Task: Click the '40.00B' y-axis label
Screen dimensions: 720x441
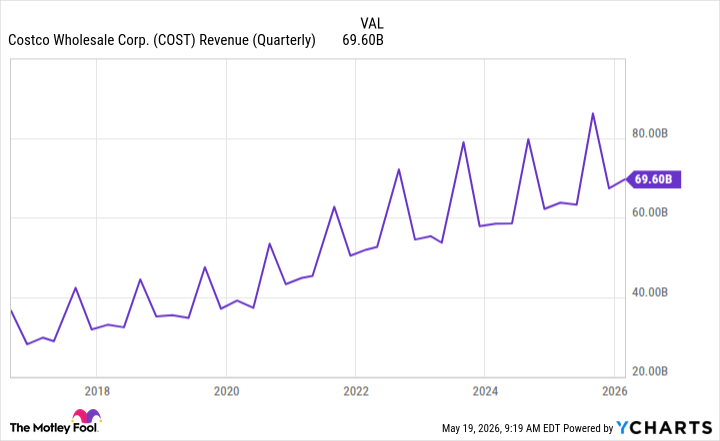Action: (650, 292)
